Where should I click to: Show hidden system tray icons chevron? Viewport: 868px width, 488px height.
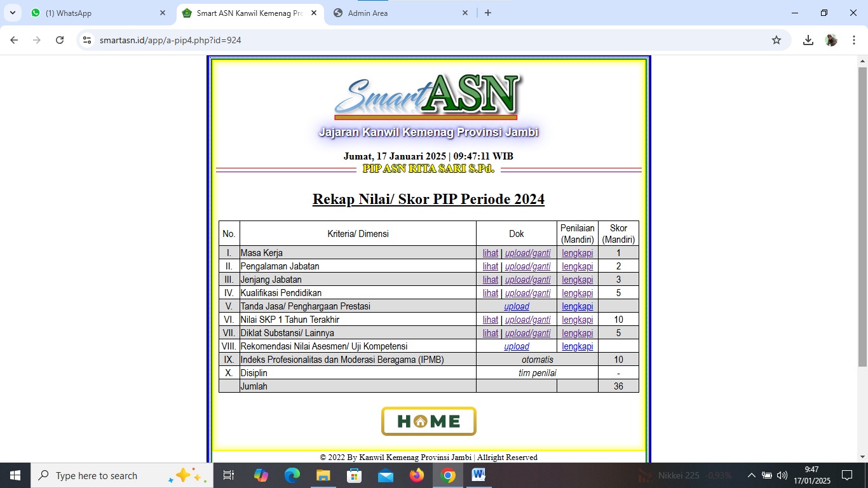pos(751,475)
